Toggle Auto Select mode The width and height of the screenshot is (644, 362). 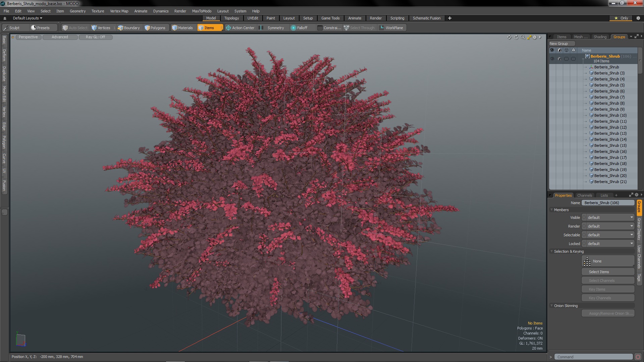[x=75, y=28]
